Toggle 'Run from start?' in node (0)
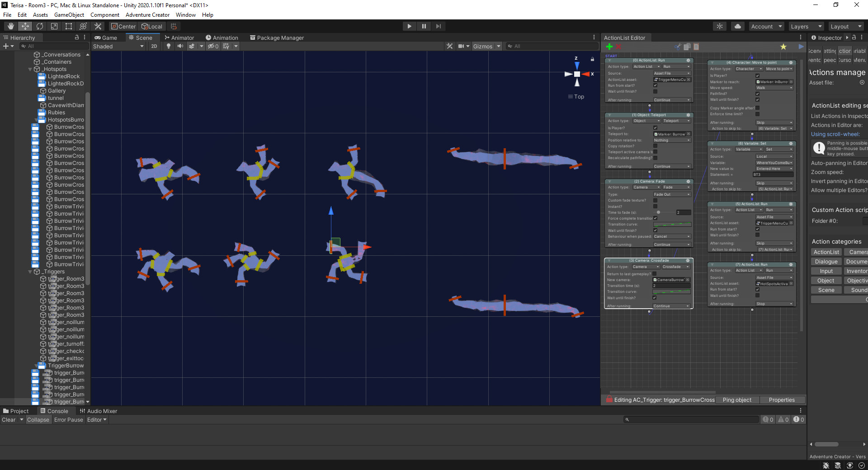The image size is (868, 470). tap(655, 85)
